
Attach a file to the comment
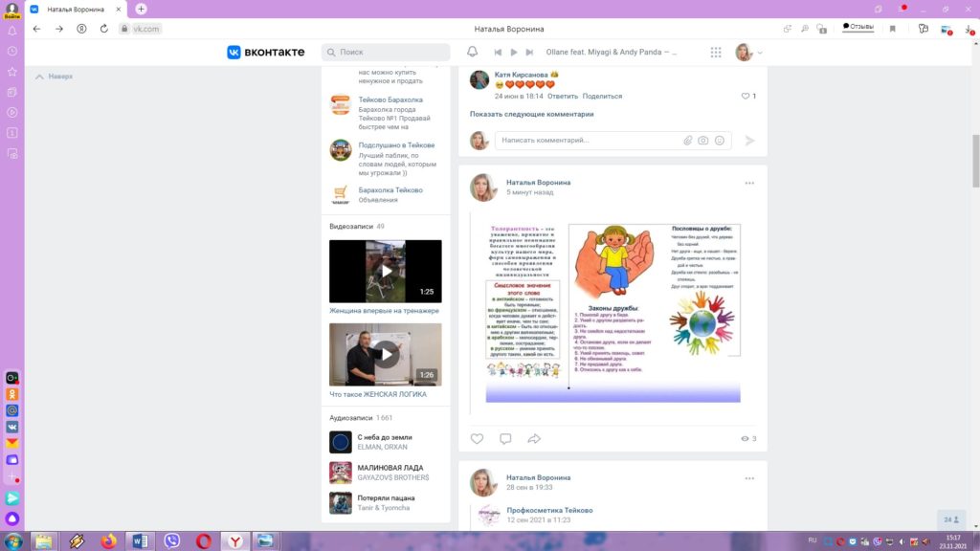click(687, 141)
